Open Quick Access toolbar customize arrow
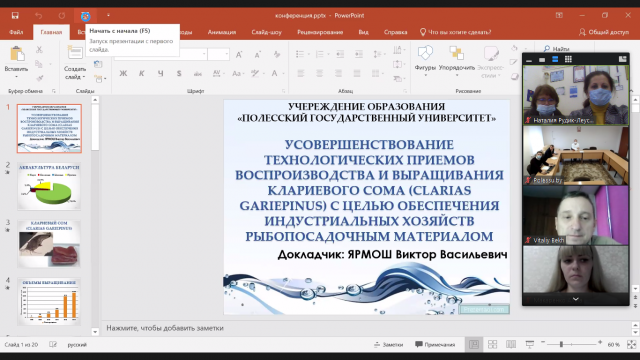This screenshot has height=360, width=640. tap(108, 16)
